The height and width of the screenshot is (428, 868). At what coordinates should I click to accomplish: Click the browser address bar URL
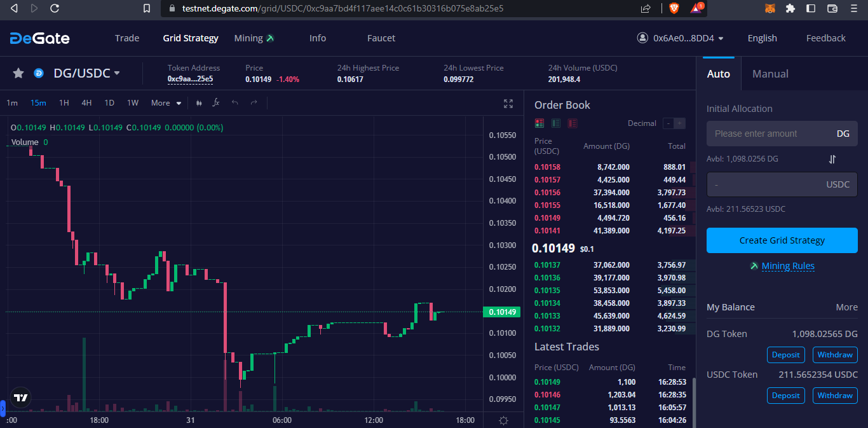342,8
